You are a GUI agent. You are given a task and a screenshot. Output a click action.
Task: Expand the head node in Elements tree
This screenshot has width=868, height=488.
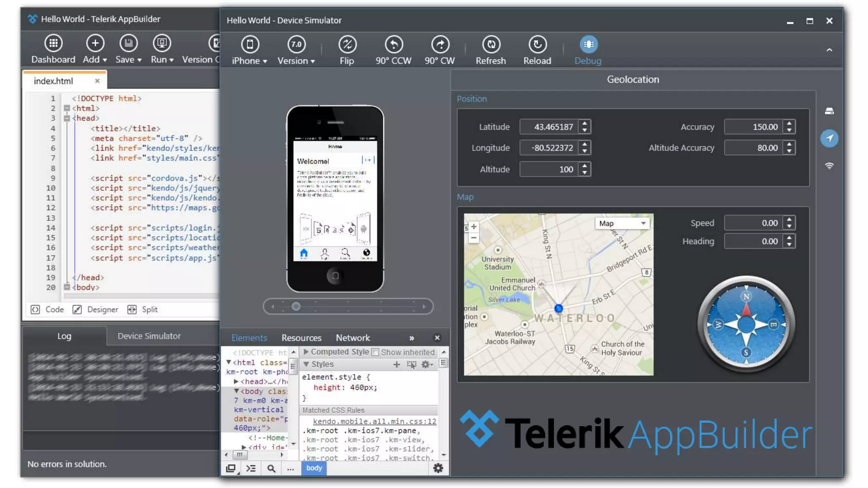236,381
